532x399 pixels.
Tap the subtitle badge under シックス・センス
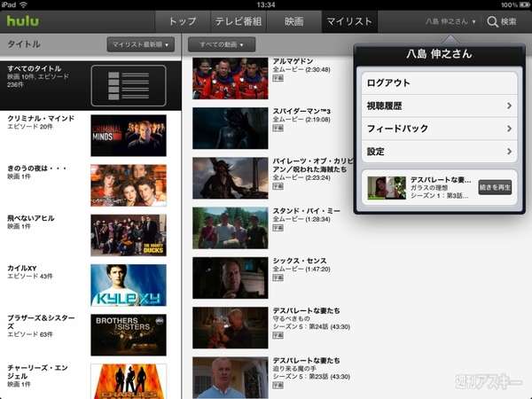[x=278, y=278]
